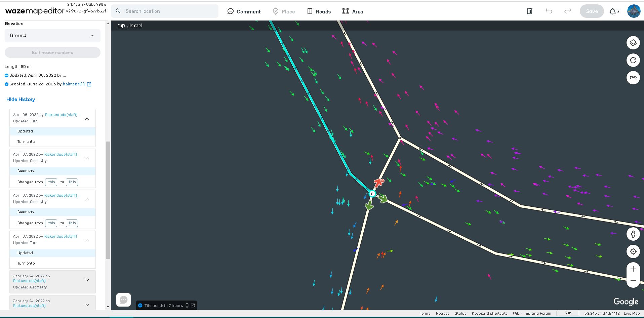Copy the permalink via link icon
This screenshot has height=318, width=644.
tap(633, 78)
